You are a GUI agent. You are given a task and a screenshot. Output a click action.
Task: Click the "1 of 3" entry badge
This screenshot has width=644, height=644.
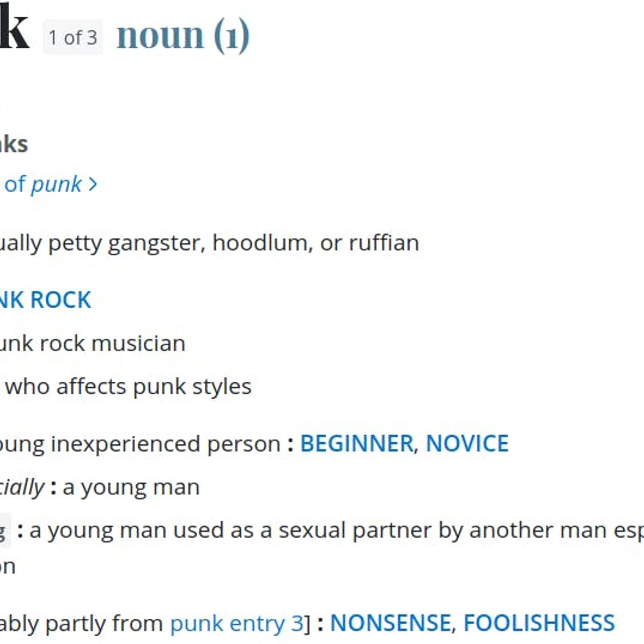pyautogui.click(x=73, y=37)
